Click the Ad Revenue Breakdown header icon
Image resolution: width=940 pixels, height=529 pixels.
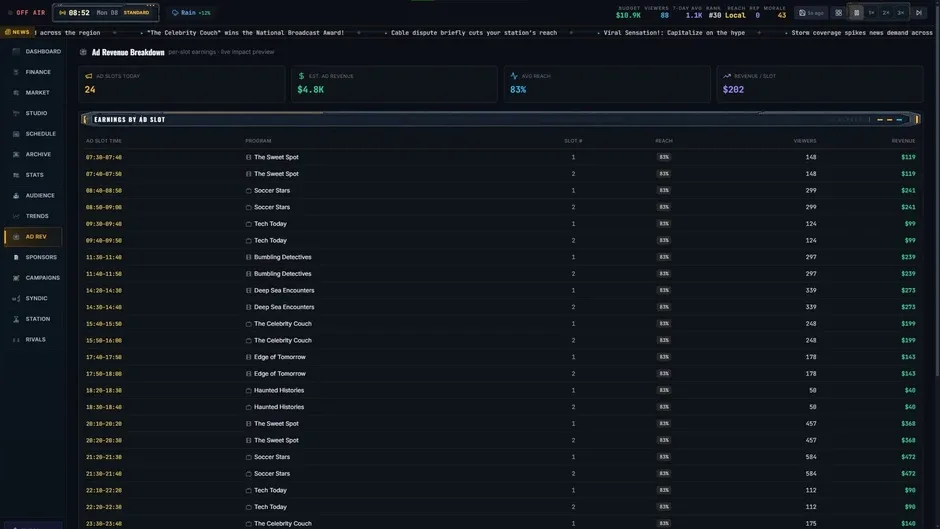[x=83, y=52]
